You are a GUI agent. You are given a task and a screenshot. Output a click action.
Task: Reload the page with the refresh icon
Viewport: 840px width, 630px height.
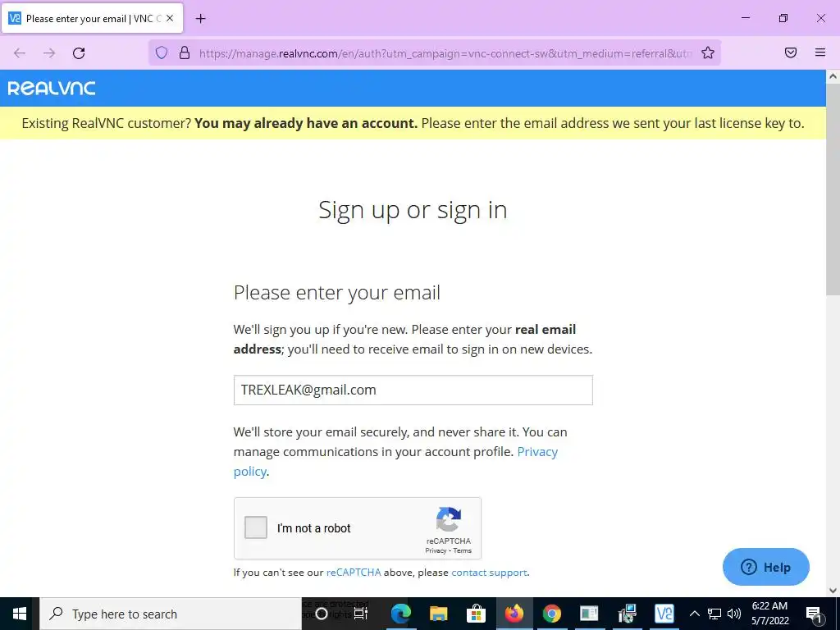pos(79,53)
